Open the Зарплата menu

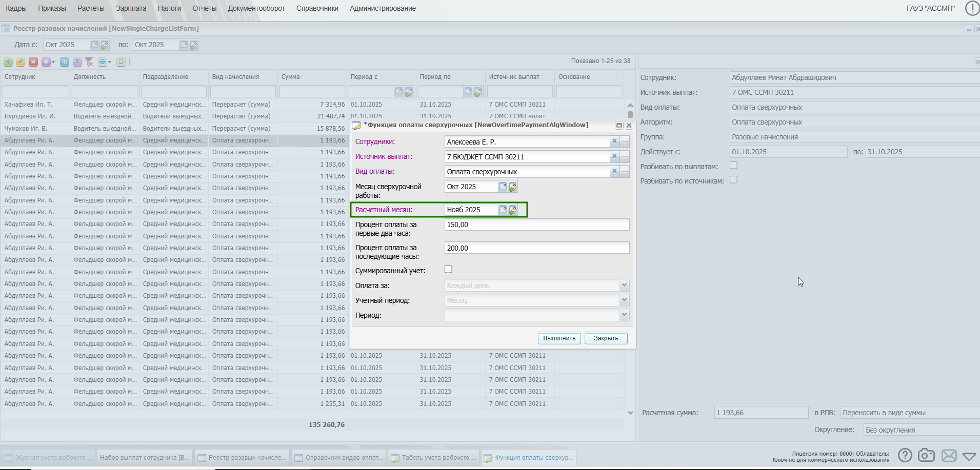(x=131, y=8)
